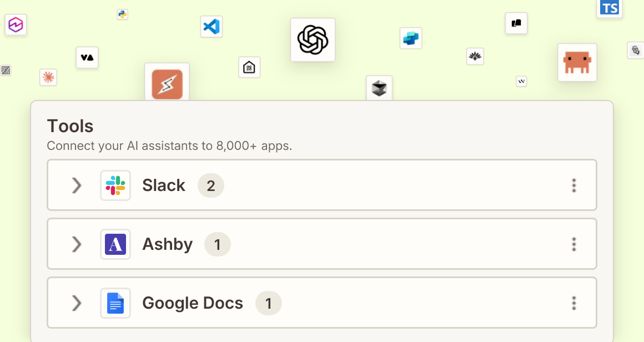Click the purple hexagon icon
This screenshot has height=342, width=644.
tap(16, 24)
